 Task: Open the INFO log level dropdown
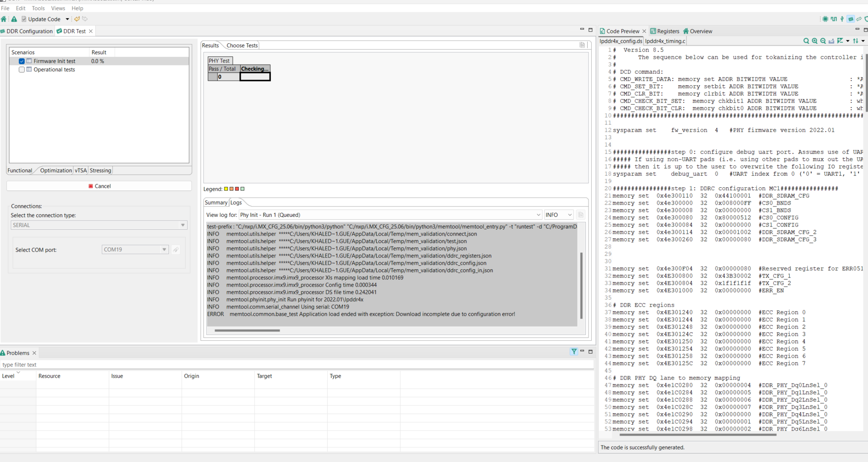tap(559, 215)
